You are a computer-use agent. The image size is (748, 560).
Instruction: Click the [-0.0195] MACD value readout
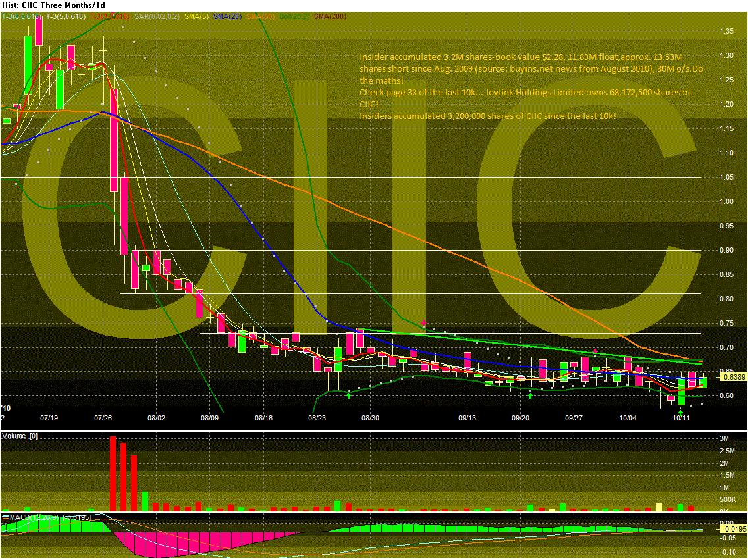click(77, 518)
